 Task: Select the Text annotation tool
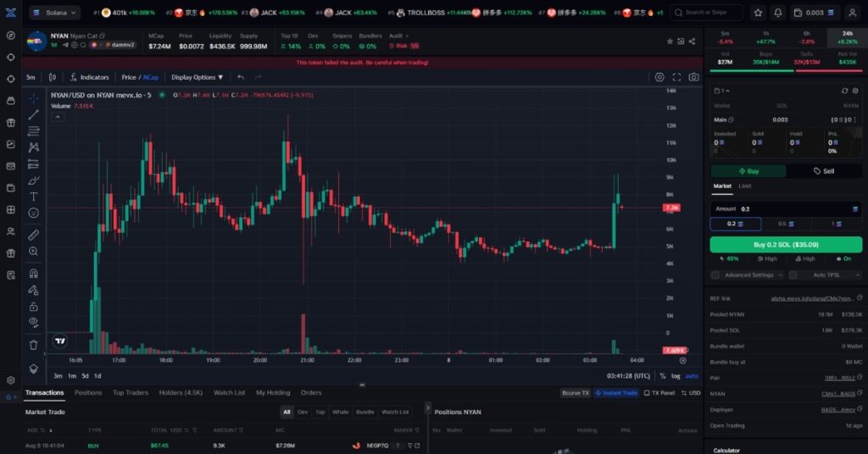click(33, 197)
